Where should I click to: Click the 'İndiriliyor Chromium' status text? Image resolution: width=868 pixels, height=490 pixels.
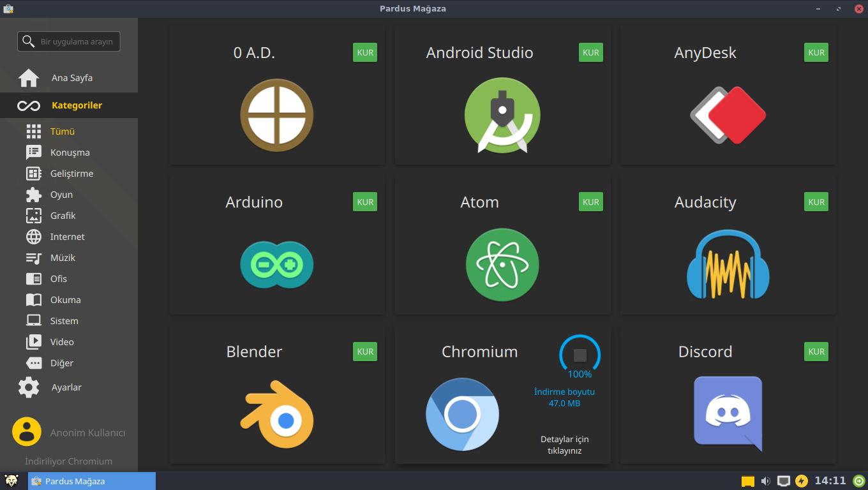point(68,461)
